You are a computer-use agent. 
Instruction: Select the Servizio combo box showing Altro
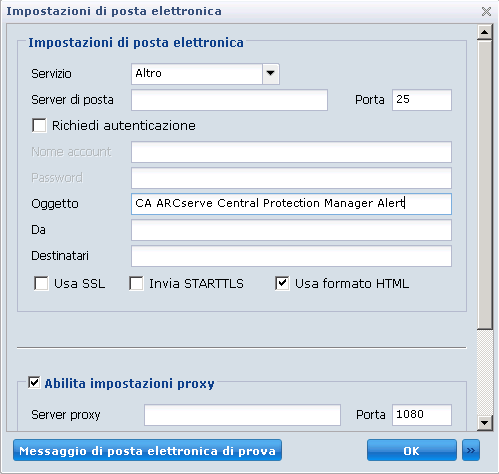tap(205, 74)
